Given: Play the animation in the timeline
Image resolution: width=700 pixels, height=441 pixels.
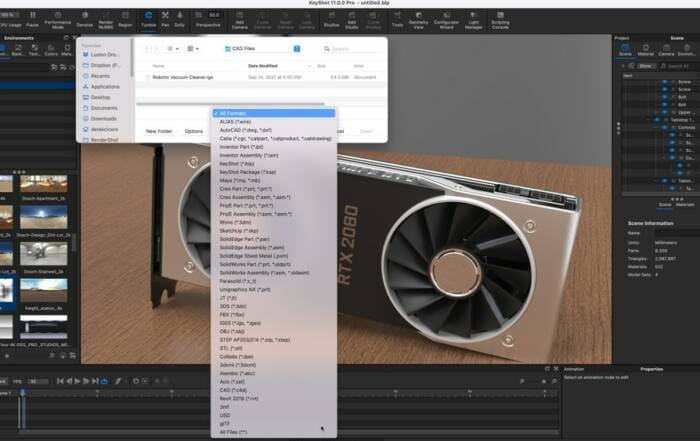Looking at the screenshot, I should tap(77, 381).
